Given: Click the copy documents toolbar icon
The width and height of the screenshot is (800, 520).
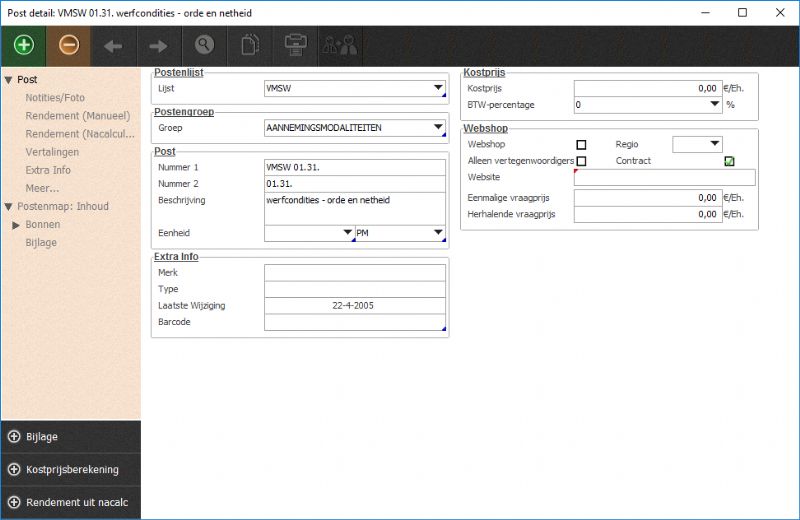Looking at the screenshot, I should 249,45.
